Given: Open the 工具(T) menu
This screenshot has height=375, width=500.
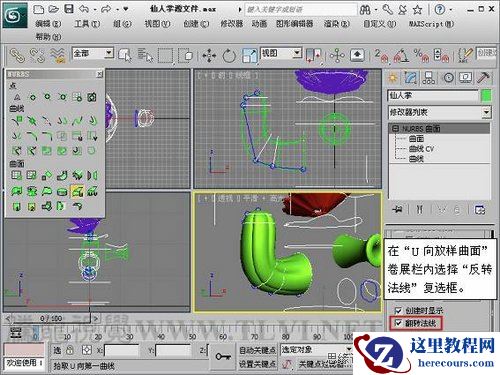Looking at the screenshot, I should pyautogui.click(x=87, y=24).
